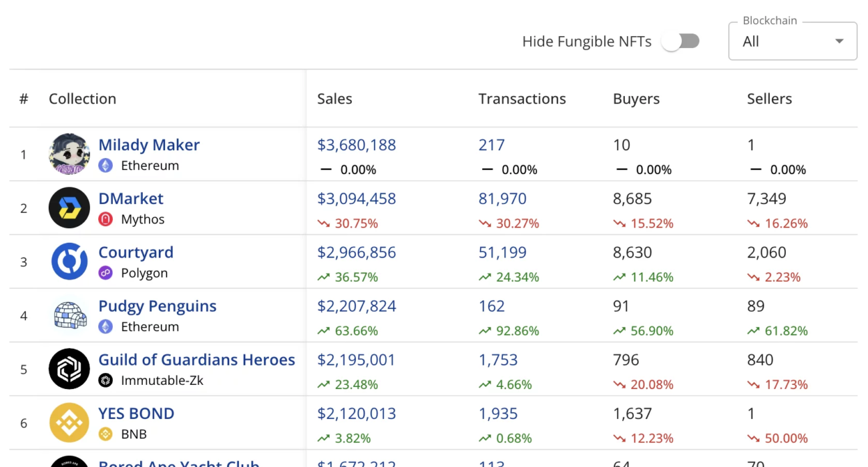Click the Blockchain dropdown arrow
The image size is (868, 467).
coord(839,41)
